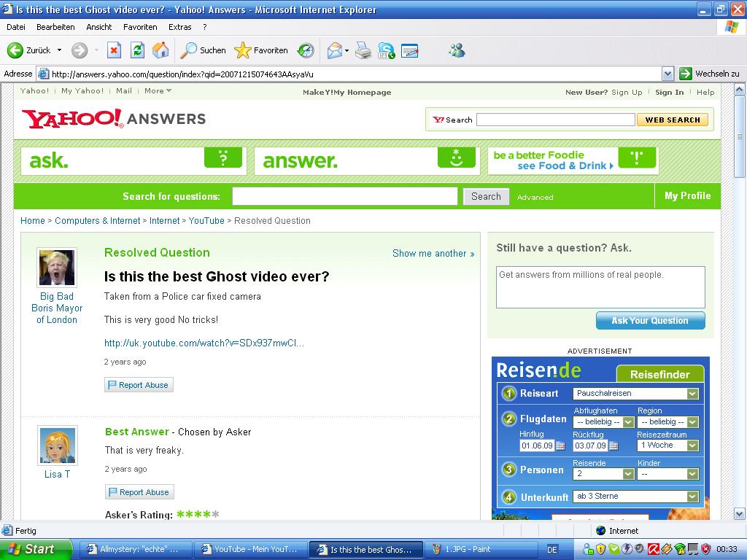The width and height of the screenshot is (747, 560).
Task: Open the Favoriten menu
Action: 140,27
